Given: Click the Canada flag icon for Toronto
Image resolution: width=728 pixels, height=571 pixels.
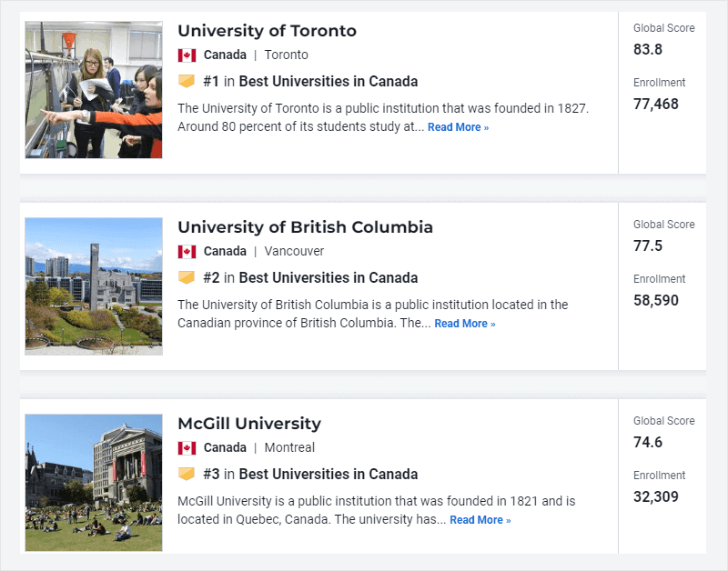Looking at the screenshot, I should point(187,55).
